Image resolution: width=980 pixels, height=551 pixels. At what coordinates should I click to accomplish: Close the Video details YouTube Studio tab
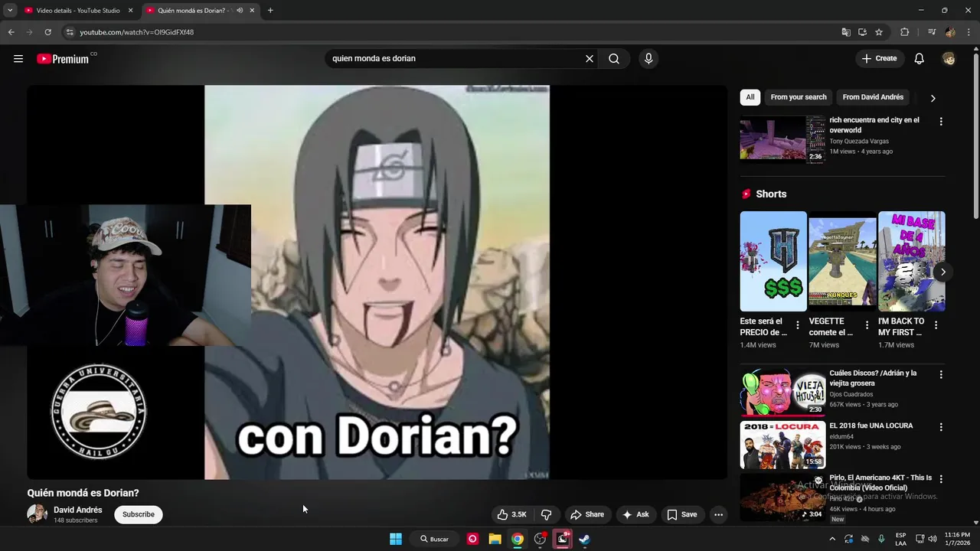pyautogui.click(x=130, y=11)
